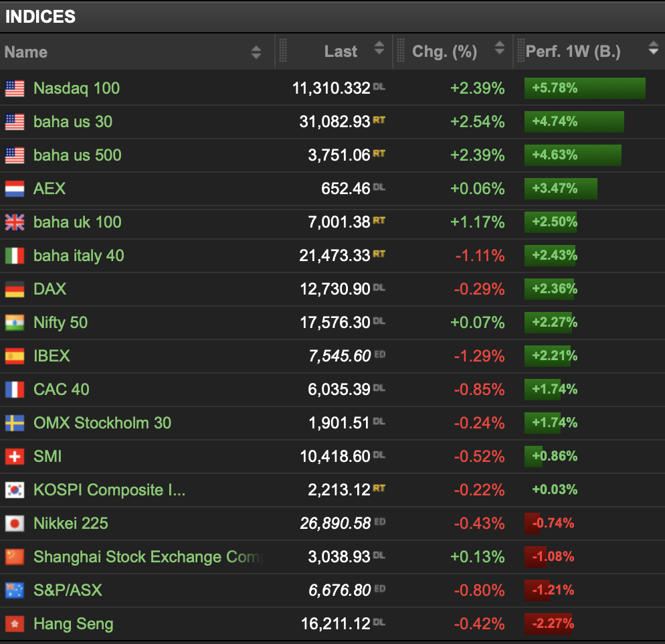Open the S&P/ASX index link
The width and height of the screenshot is (665, 644).
pyautogui.click(x=68, y=590)
